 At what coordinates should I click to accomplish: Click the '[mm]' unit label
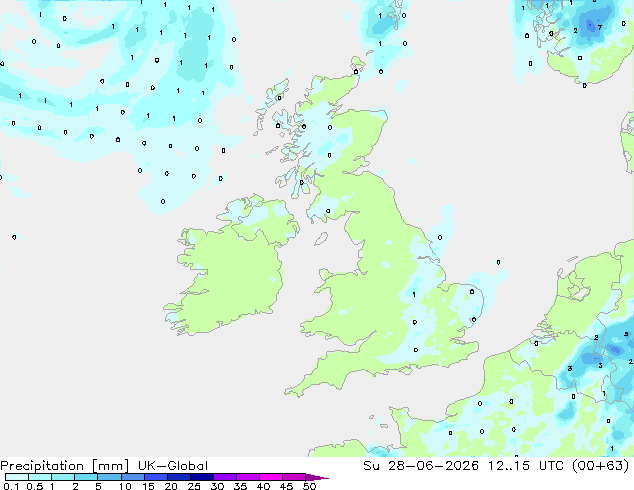pyautogui.click(x=110, y=466)
